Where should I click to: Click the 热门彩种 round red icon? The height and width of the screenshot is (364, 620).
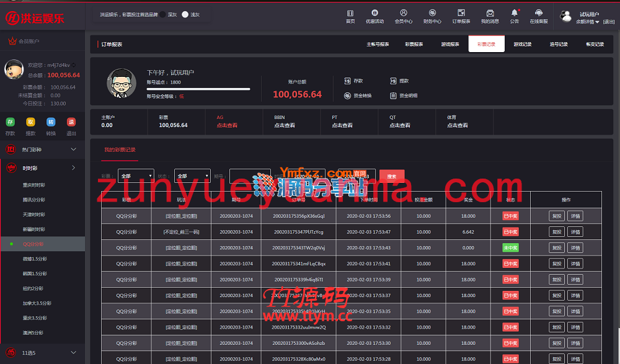click(11, 149)
